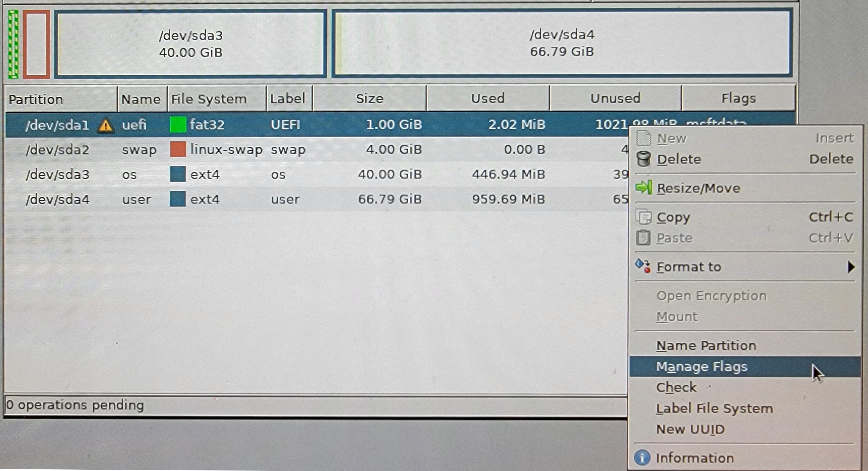Click green fat32 color swatch

pos(178,125)
